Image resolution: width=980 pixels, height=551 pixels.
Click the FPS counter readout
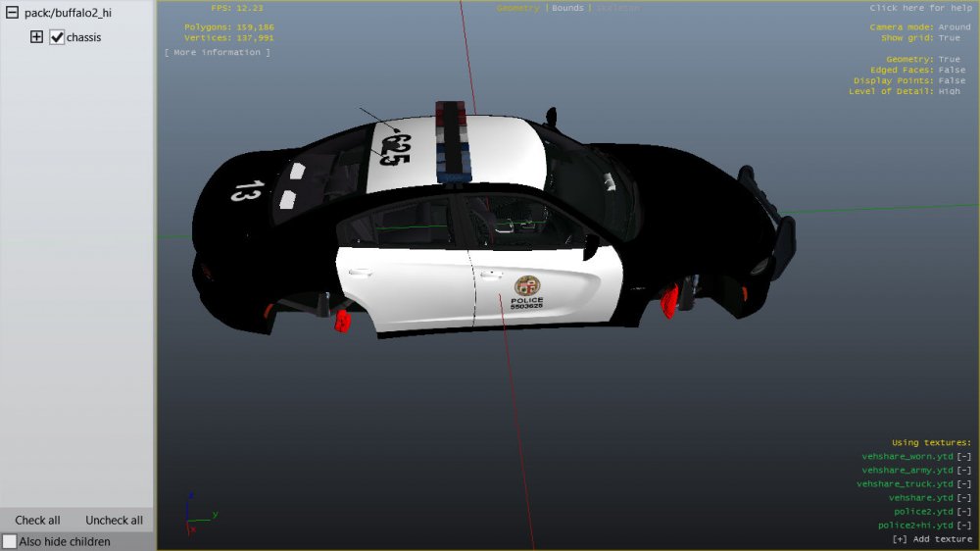click(x=237, y=8)
